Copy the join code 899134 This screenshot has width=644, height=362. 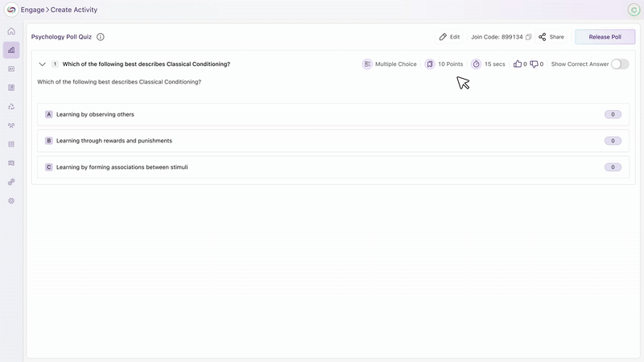point(529,37)
